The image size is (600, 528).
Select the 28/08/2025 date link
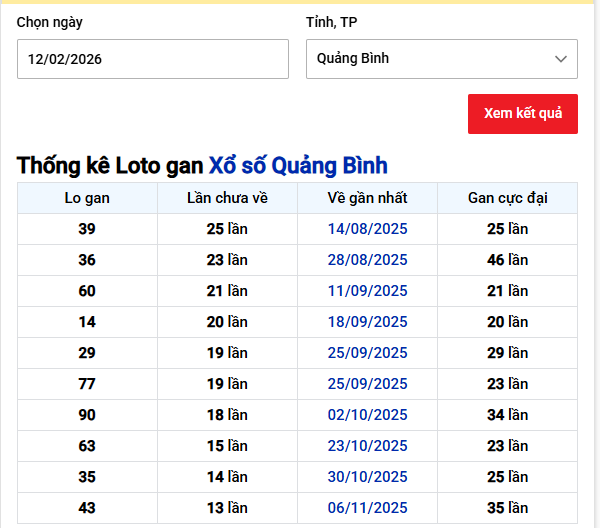pos(367,260)
